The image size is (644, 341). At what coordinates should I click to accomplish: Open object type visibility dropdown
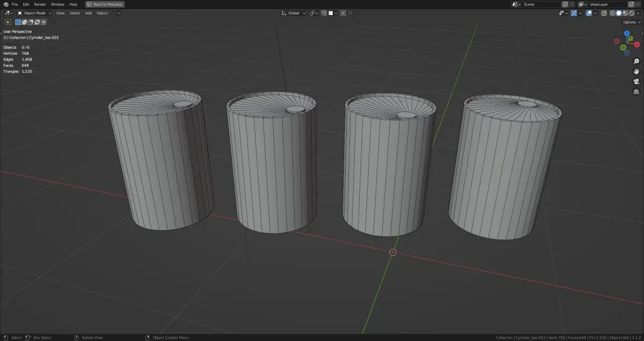[563, 13]
